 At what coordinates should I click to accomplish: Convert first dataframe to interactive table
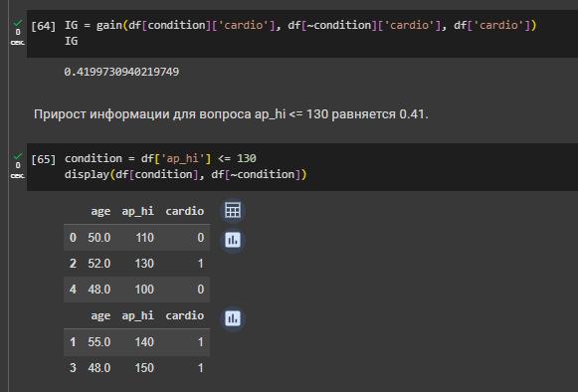(x=233, y=211)
